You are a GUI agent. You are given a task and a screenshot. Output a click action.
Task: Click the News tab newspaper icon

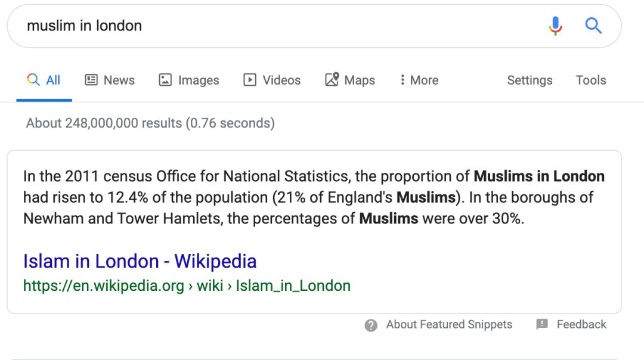point(91,80)
